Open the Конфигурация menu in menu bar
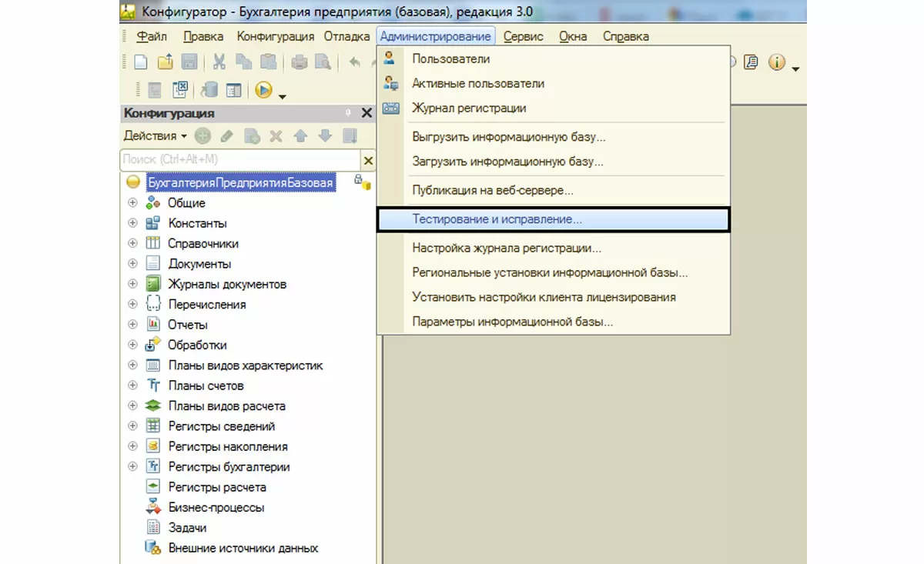924x564 pixels. [x=276, y=36]
